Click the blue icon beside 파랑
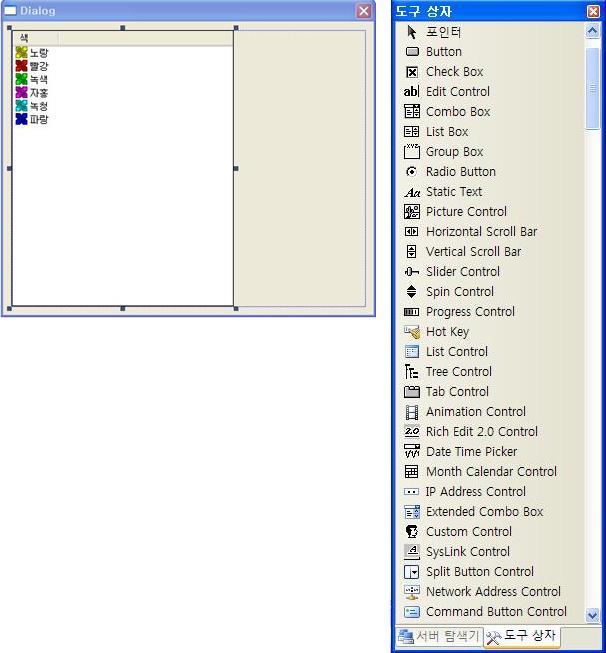 21,119
